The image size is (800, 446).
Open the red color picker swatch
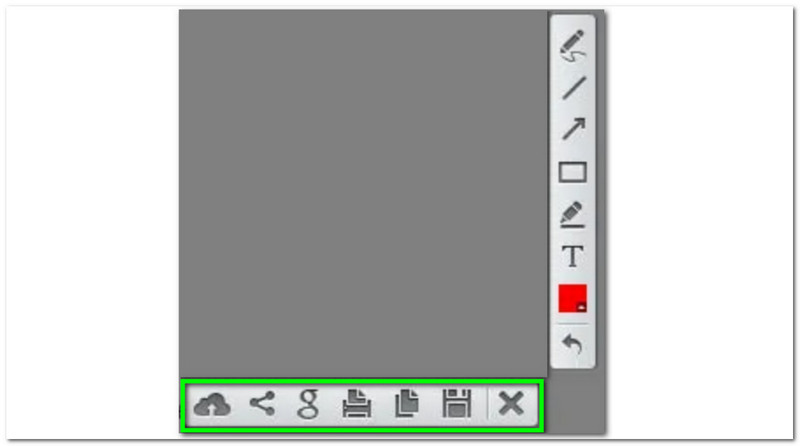572,299
